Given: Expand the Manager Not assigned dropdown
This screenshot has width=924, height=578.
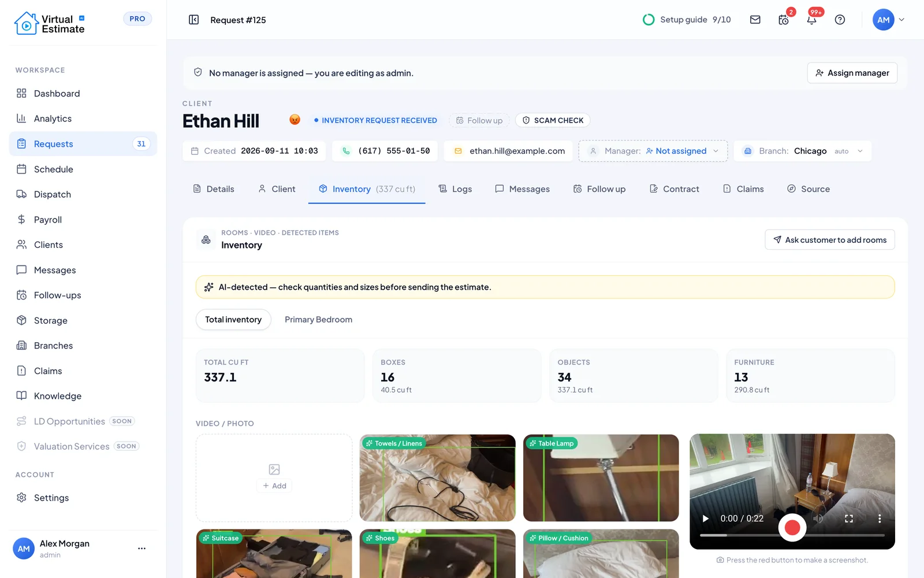Looking at the screenshot, I should pyautogui.click(x=653, y=151).
